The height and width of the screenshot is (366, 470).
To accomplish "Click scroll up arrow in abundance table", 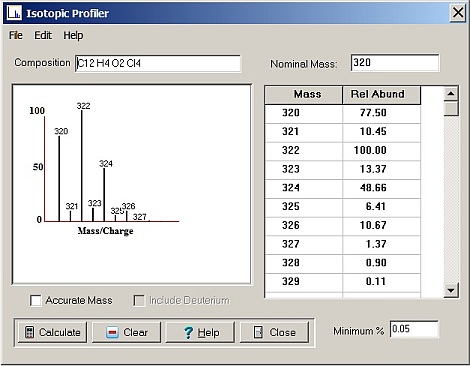I will pyautogui.click(x=451, y=94).
